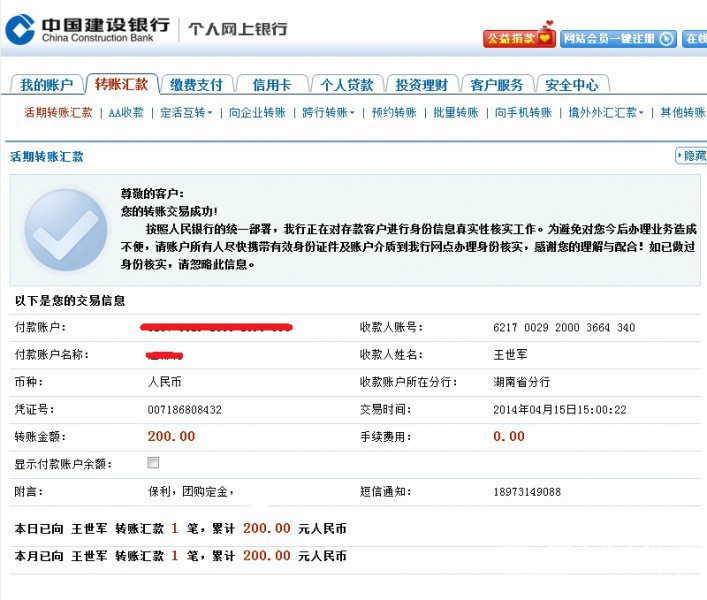Screen dimensions: 707x600
Task: Expand the 境外外汇汇款 dropdown menu
Action: [606, 113]
